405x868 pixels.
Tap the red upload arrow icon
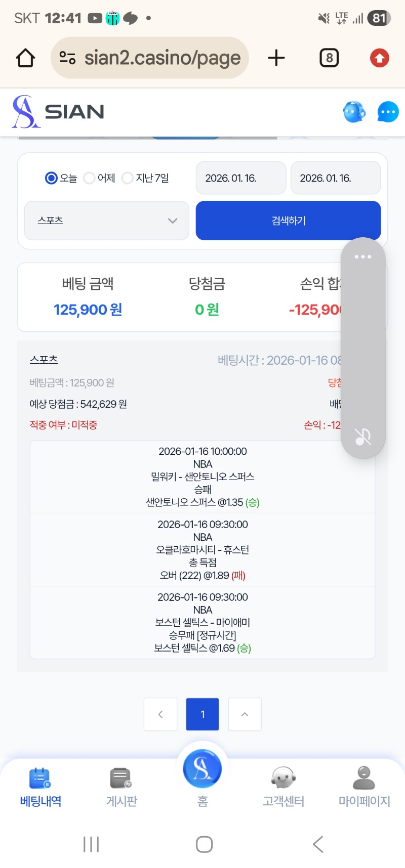[380, 58]
